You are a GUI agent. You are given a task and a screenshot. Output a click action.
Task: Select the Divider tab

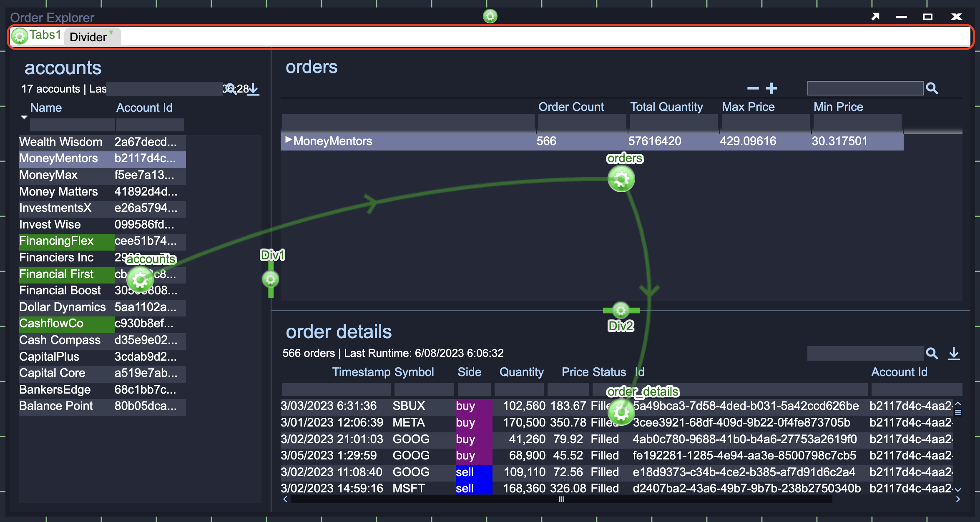click(88, 38)
